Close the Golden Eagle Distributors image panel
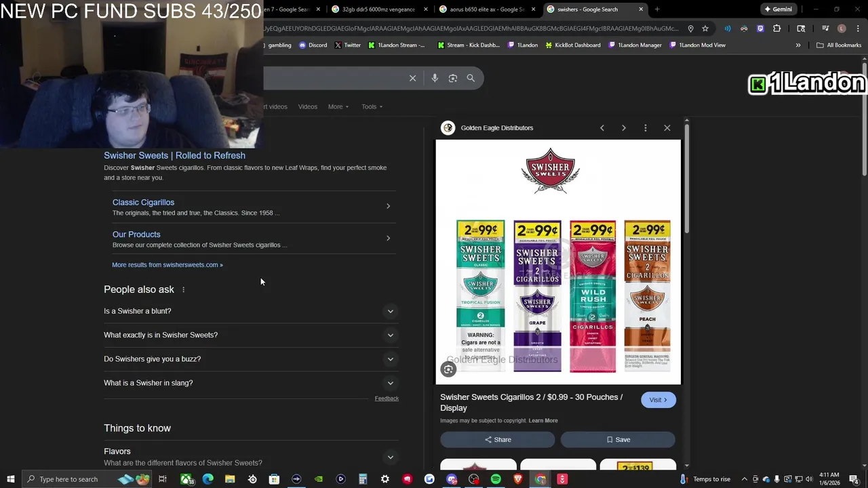 pyautogui.click(x=667, y=127)
